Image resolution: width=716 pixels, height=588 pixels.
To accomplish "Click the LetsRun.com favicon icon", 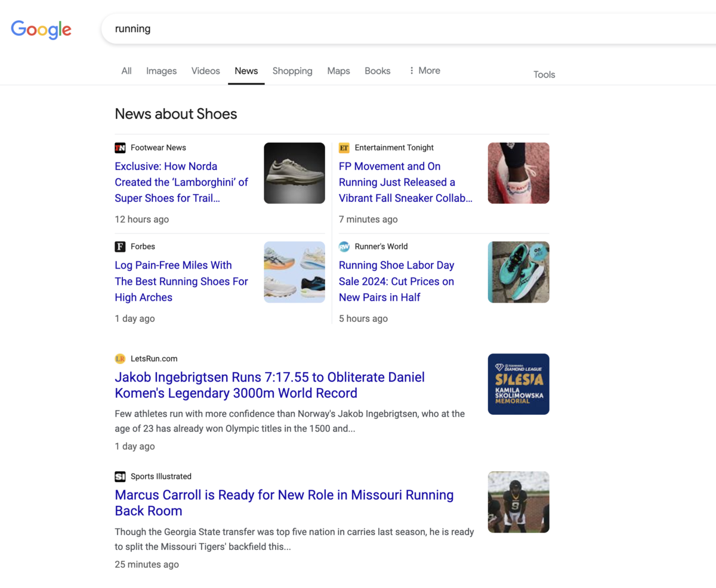I will click(120, 359).
